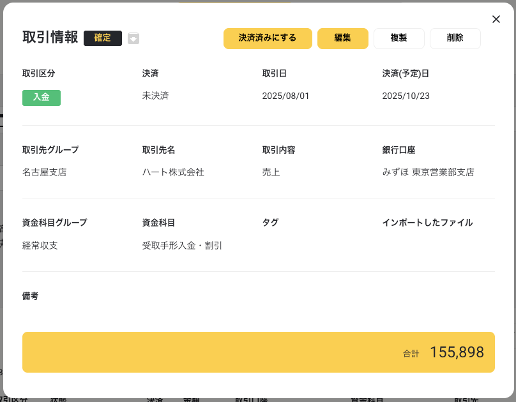Click the green 入金 tag
The width and height of the screenshot is (516, 402).
[41, 98]
